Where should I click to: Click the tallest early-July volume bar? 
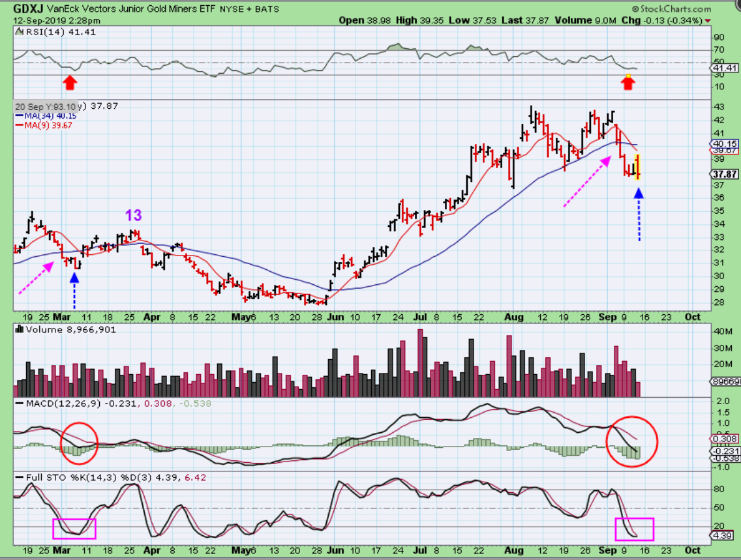[x=420, y=362]
